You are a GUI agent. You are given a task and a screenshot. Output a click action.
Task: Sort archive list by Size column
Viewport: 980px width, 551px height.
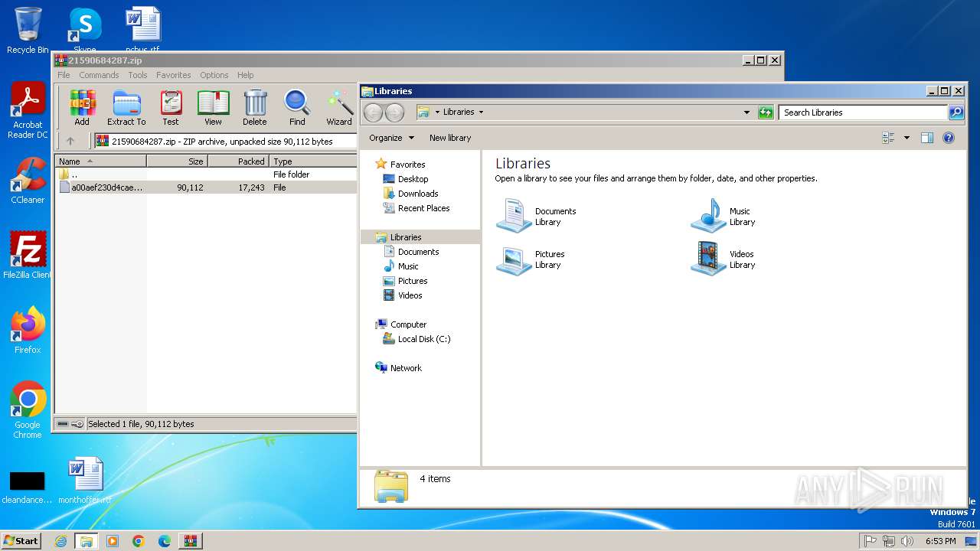coord(177,161)
